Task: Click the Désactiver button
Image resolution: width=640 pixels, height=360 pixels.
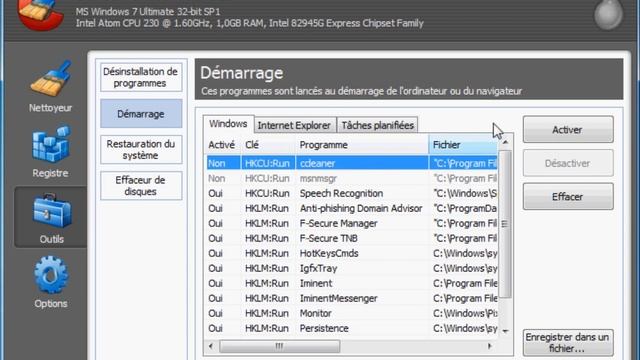Action: pos(568,163)
